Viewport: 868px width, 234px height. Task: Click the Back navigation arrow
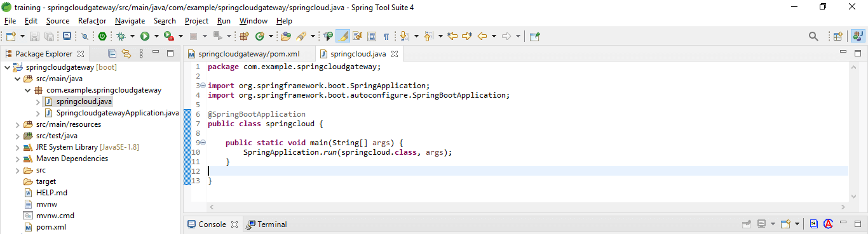pos(482,36)
